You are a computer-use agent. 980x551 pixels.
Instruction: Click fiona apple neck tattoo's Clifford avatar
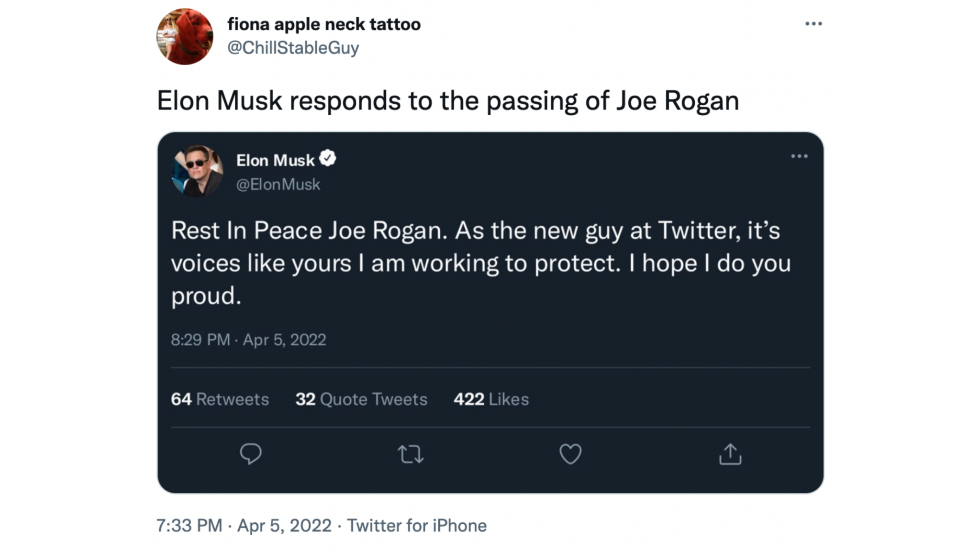[185, 35]
